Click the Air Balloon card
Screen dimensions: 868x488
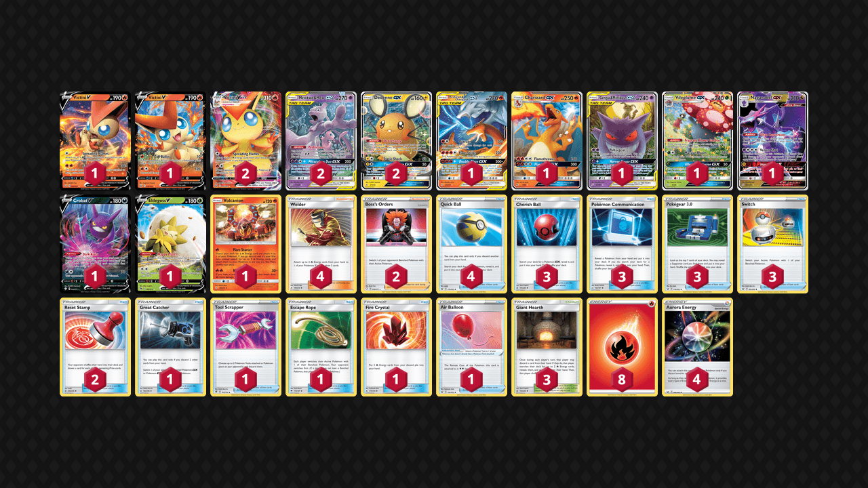click(x=471, y=347)
